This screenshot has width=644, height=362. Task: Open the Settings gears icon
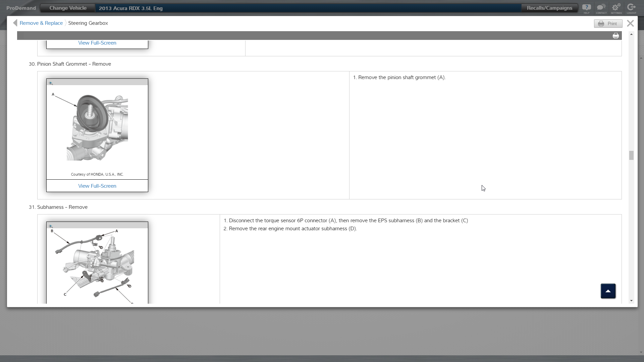(616, 8)
